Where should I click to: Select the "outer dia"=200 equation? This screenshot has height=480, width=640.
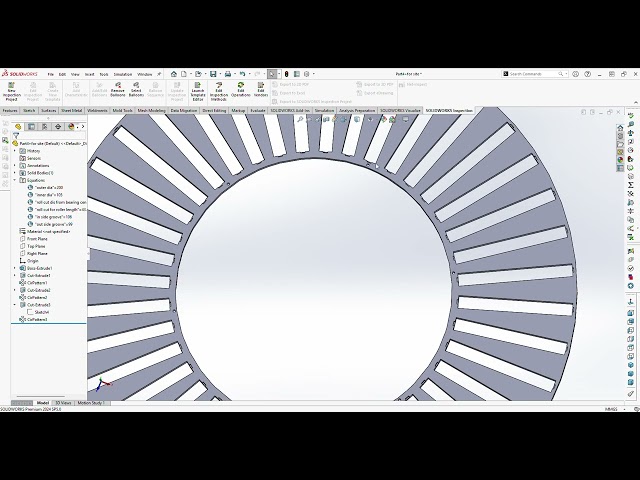45,188
